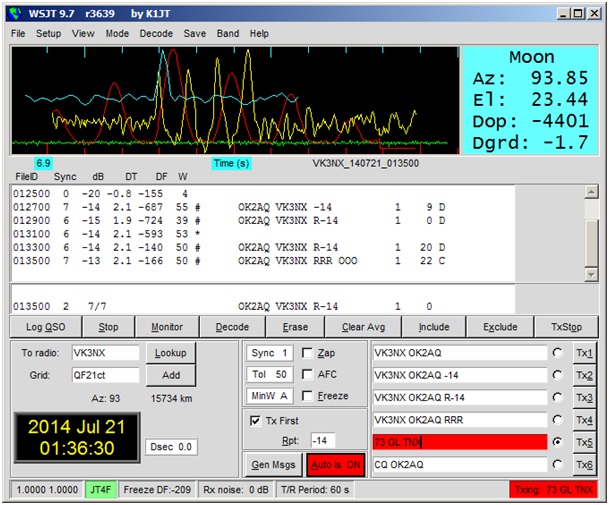Click the WSJT globe icon in title bar
609x505 pixels.
click(16, 14)
